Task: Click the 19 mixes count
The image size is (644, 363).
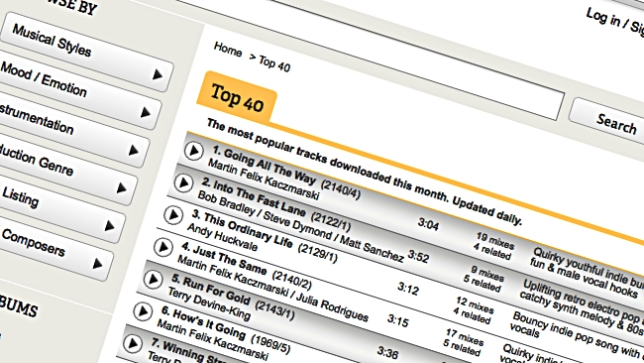Action: coord(495,240)
